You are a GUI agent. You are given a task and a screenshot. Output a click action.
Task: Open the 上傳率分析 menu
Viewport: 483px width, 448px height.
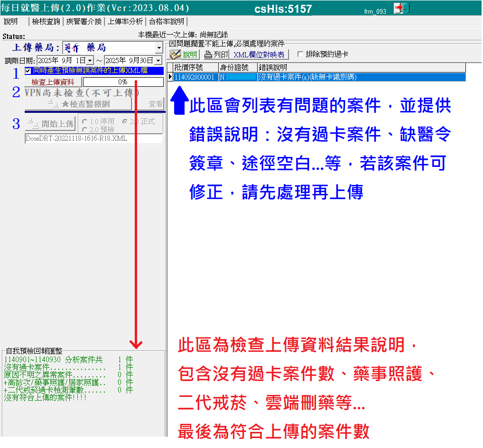pyautogui.click(x=125, y=21)
